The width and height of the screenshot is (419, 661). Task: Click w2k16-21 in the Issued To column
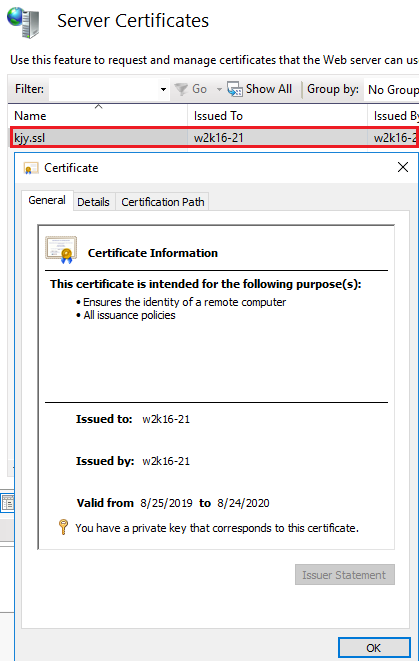tap(218, 138)
